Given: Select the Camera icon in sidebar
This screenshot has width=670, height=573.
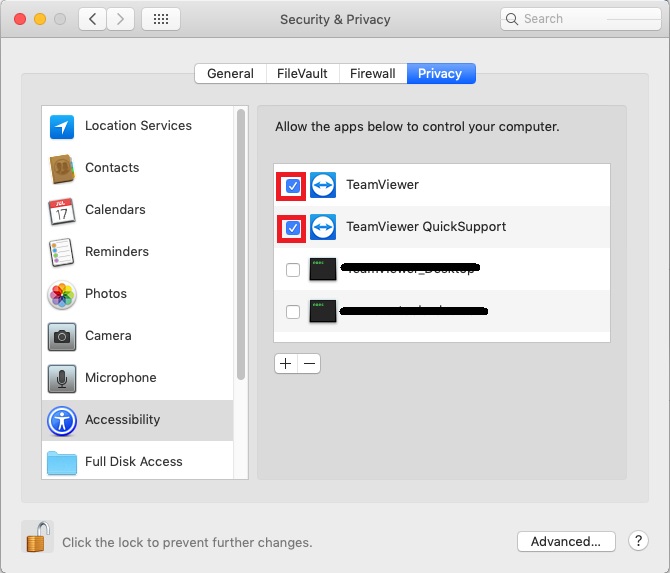Looking at the screenshot, I should click(x=62, y=336).
